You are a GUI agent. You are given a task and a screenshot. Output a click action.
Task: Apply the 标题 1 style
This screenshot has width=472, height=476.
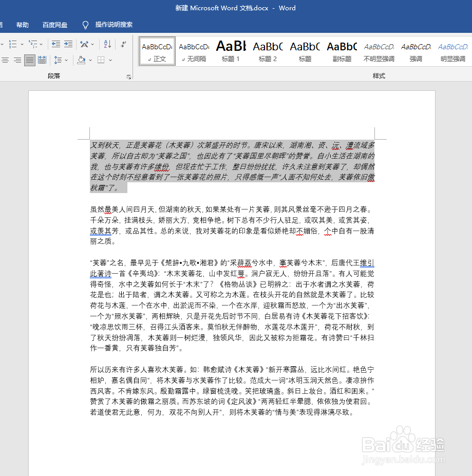click(x=231, y=51)
